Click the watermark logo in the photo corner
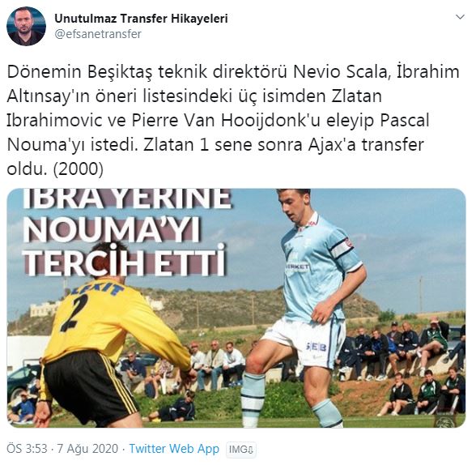Viewport: 476px width, 465px height. pyautogui.click(x=444, y=420)
